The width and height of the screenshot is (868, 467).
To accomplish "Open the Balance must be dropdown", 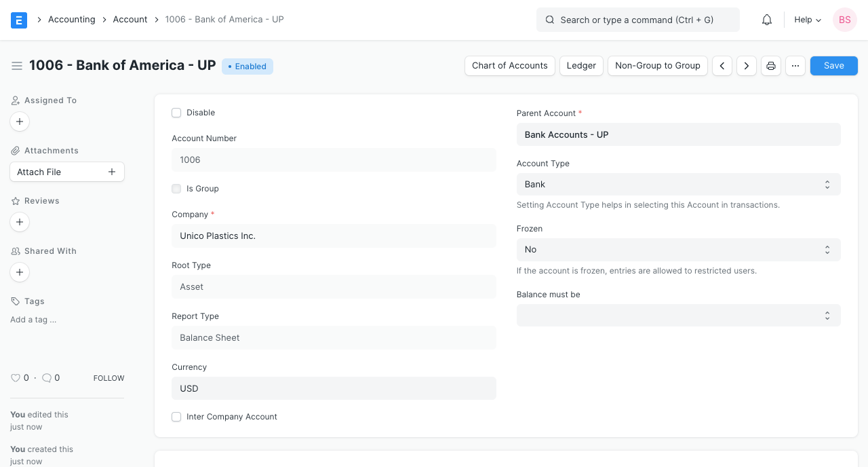I will click(x=678, y=315).
